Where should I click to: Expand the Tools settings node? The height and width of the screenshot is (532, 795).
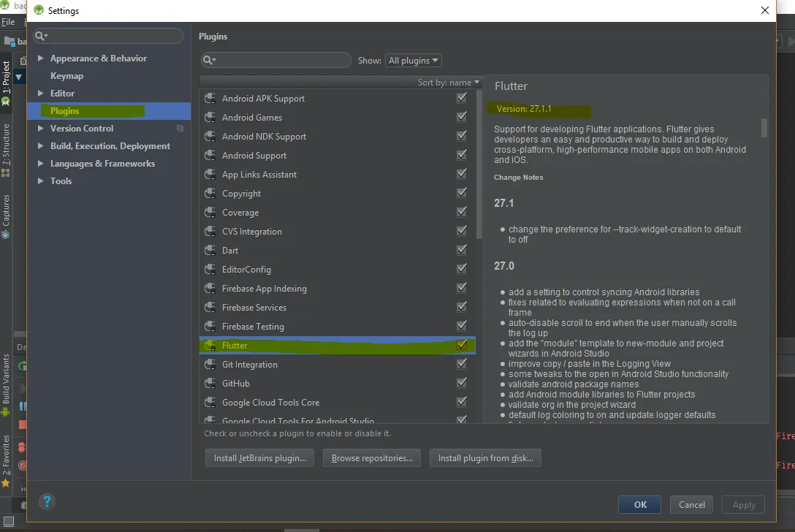pos(40,181)
